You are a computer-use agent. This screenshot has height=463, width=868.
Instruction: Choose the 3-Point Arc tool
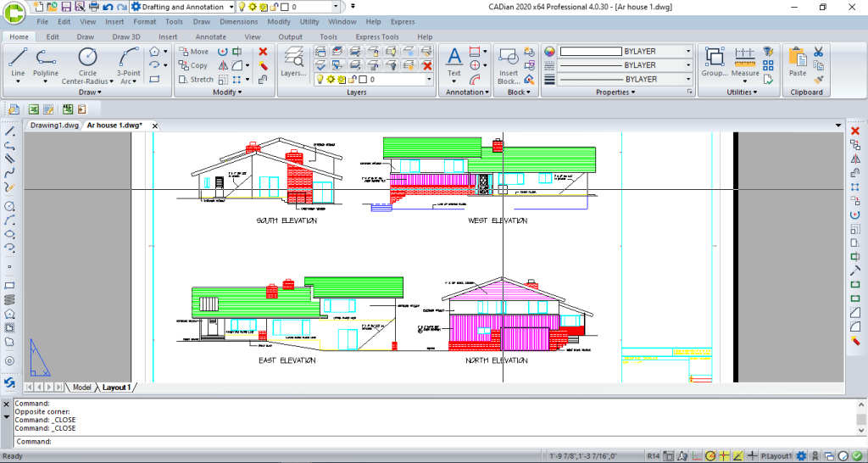pos(129,57)
